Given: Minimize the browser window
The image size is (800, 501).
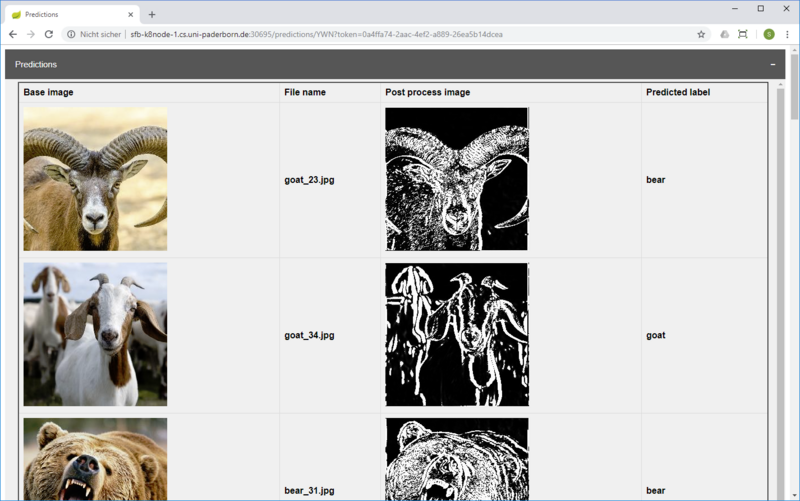Looking at the screenshot, I should (735, 9).
